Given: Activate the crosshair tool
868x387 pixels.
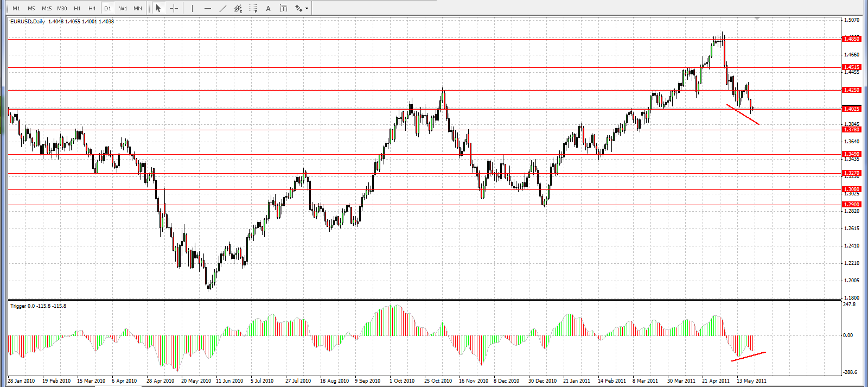Looking at the screenshot, I should coord(174,8).
